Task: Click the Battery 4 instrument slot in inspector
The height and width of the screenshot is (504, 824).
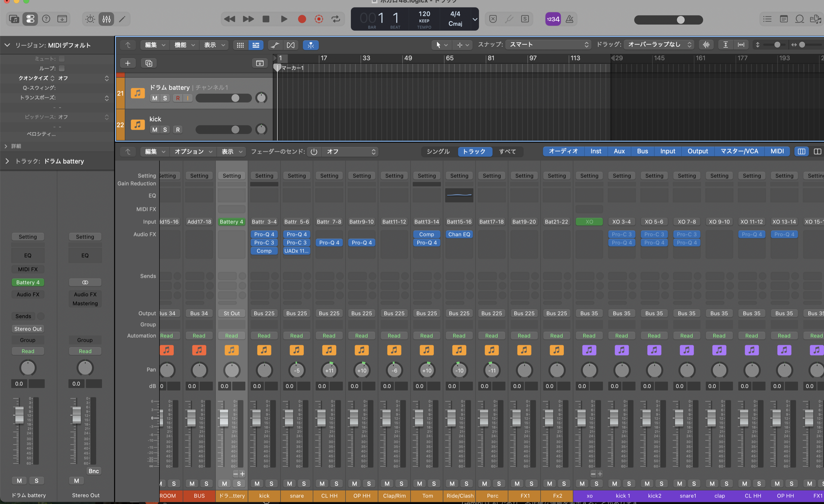Action: (x=28, y=282)
